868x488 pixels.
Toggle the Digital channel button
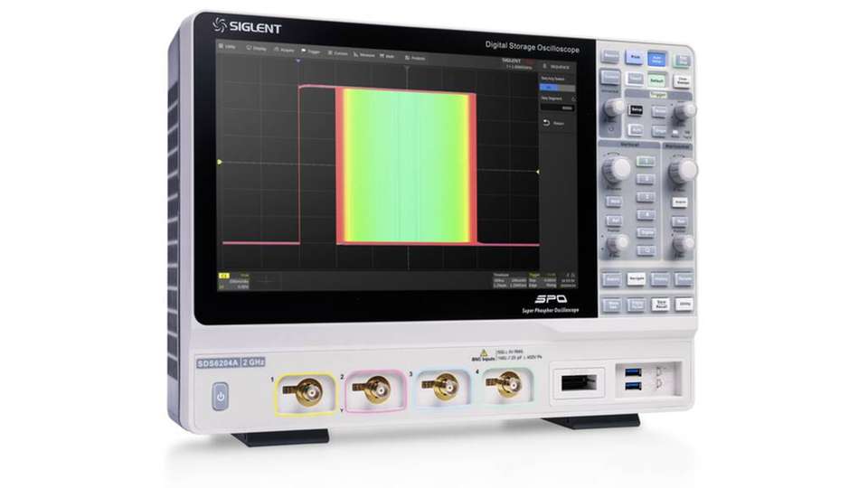646,232
